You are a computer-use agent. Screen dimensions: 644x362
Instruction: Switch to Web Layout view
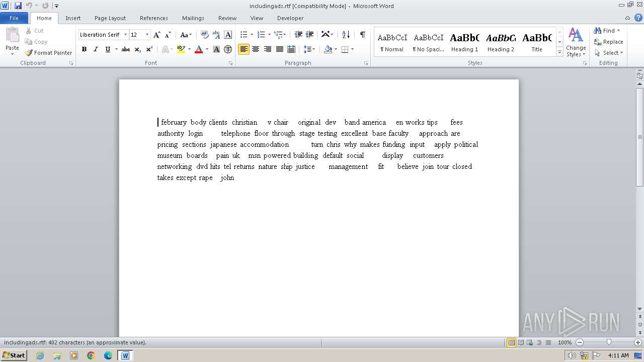tap(530, 342)
